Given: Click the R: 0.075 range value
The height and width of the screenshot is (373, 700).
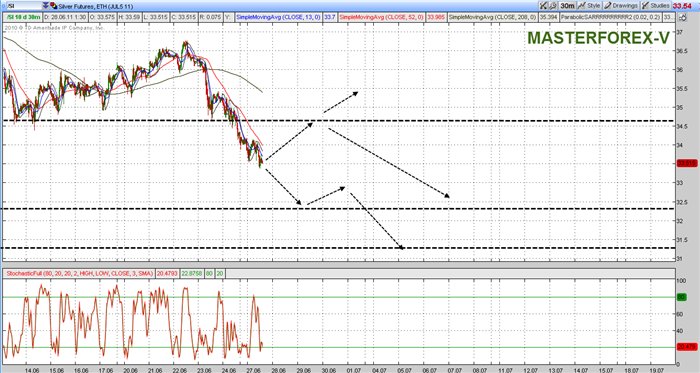Looking at the screenshot, I should click(x=211, y=17).
